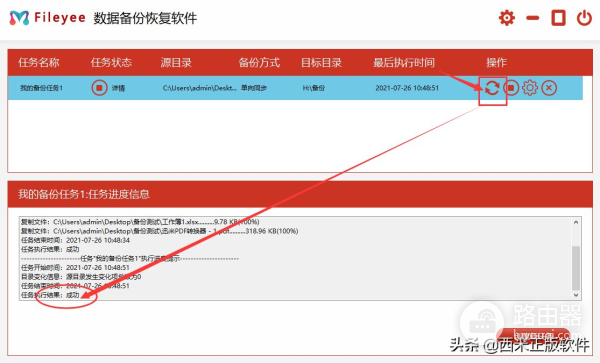Click the log panel scrollbar thumb

tap(576, 268)
